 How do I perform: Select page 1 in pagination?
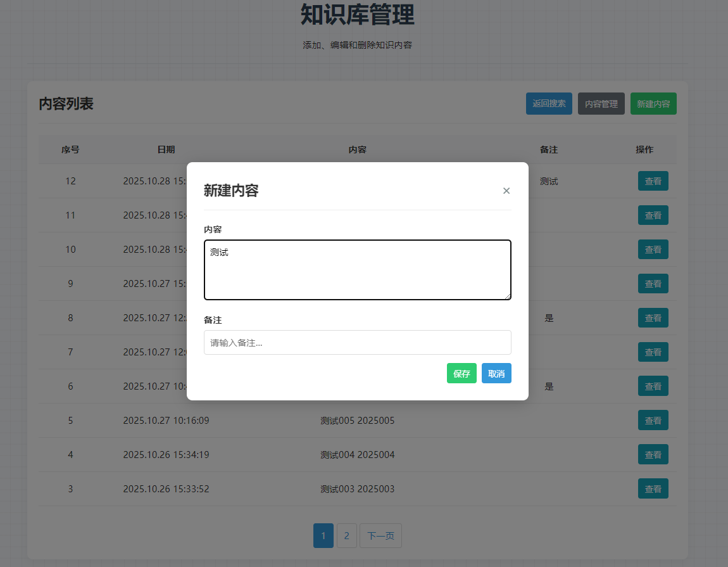click(323, 536)
